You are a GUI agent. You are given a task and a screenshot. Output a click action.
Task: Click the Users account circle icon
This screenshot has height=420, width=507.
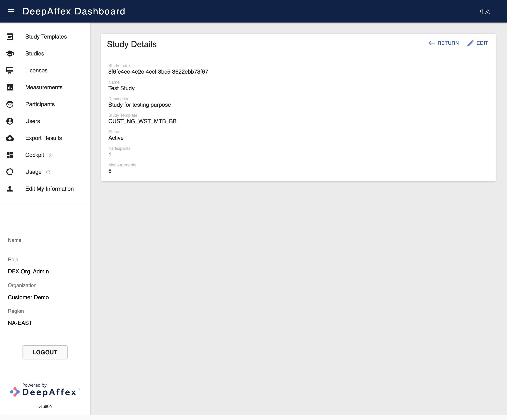tap(10, 121)
